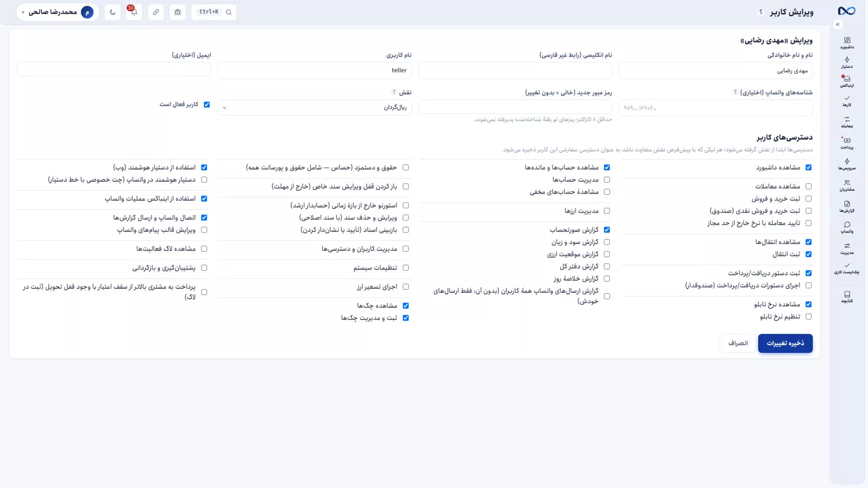Click the infinity logo at top right
This screenshot has width=868, height=488.
[846, 11]
